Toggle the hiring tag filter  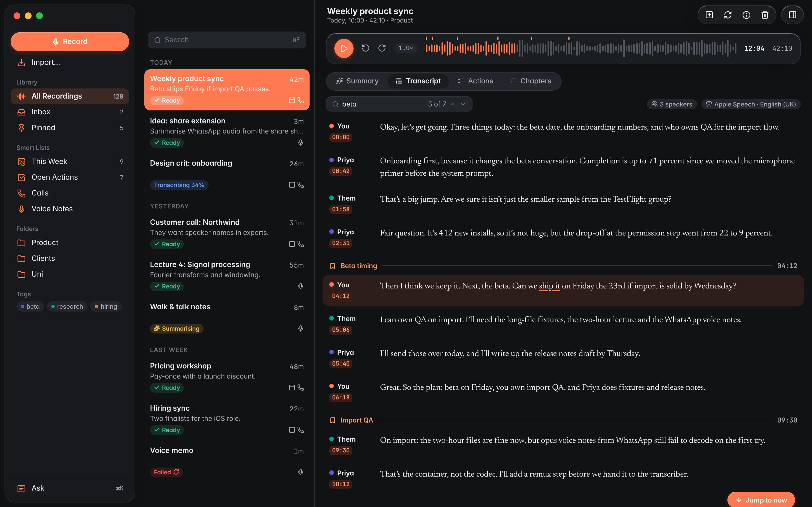[106, 306]
